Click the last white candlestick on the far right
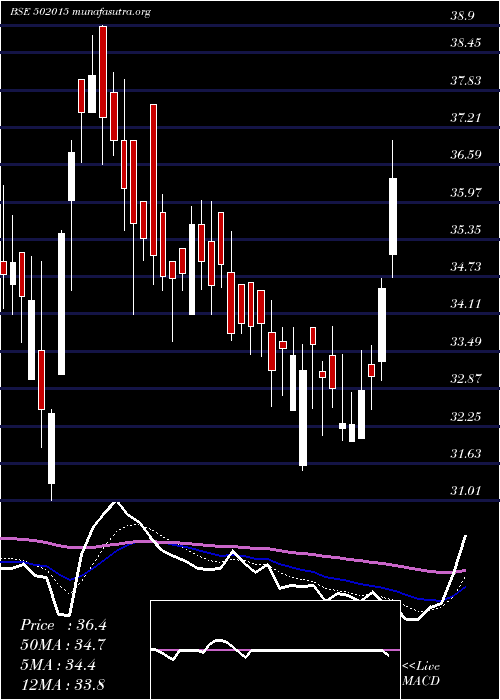This screenshot has height=700, width=500. [393, 217]
